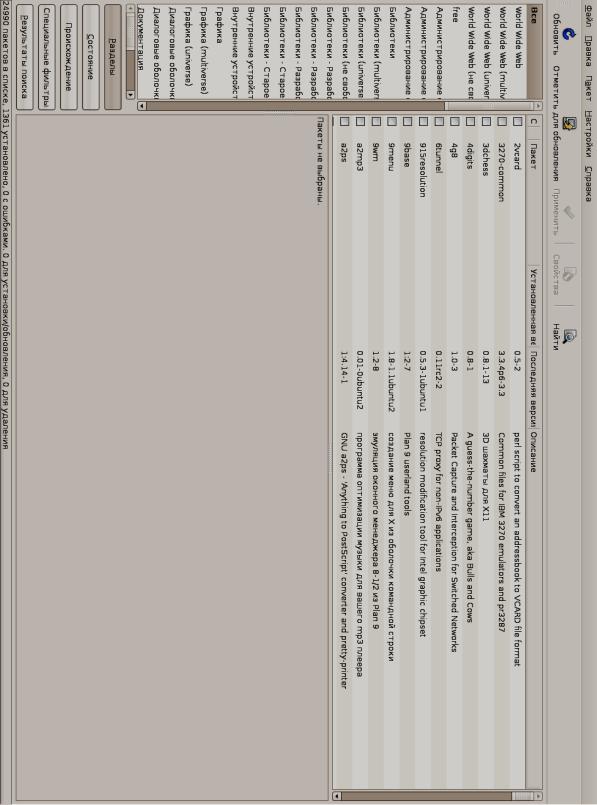Mark the a2ps package checkbox
The height and width of the screenshot is (805, 597).
pos(344,122)
